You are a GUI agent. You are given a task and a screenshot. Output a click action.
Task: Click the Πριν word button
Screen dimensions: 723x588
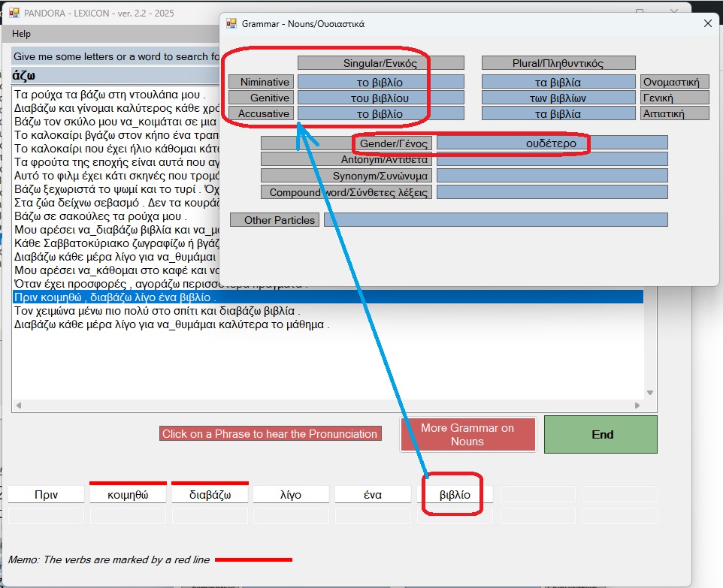click(x=47, y=495)
